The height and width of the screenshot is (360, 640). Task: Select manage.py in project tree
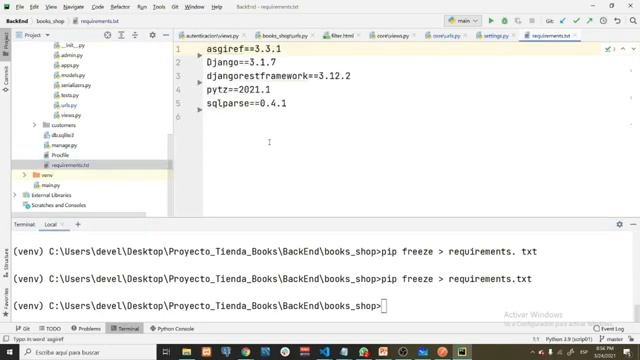click(x=64, y=145)
